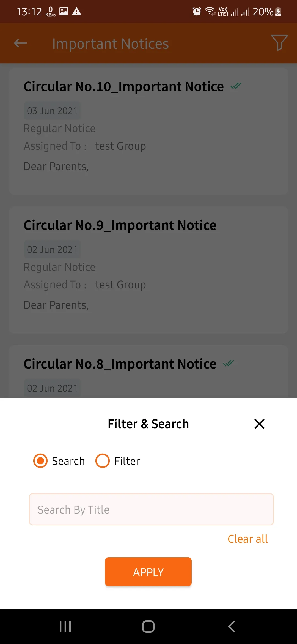Open Android recent apps button

click(x=65, y=627)
